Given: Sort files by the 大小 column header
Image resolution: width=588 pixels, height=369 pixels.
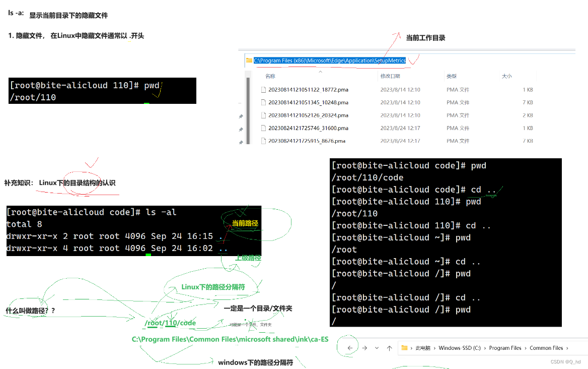Looking at the screenshot, I should coord(506,76).
